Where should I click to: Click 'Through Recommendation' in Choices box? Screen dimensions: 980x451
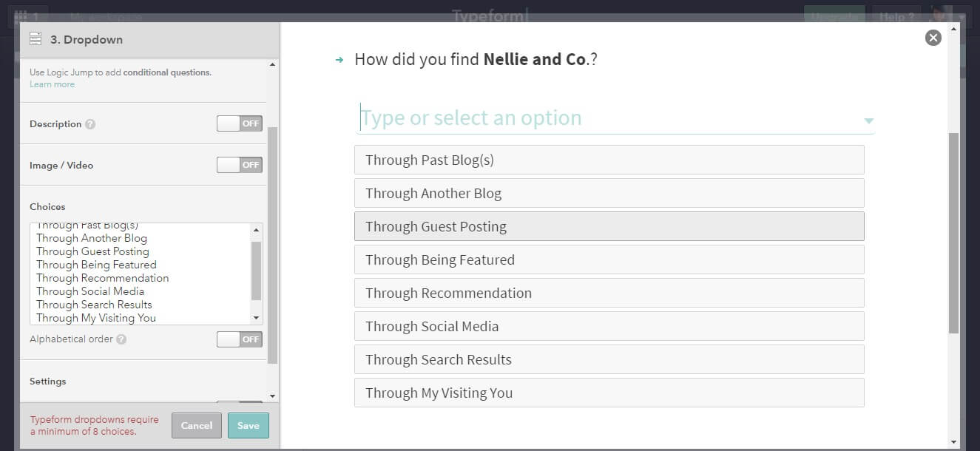tap(102, 278)
